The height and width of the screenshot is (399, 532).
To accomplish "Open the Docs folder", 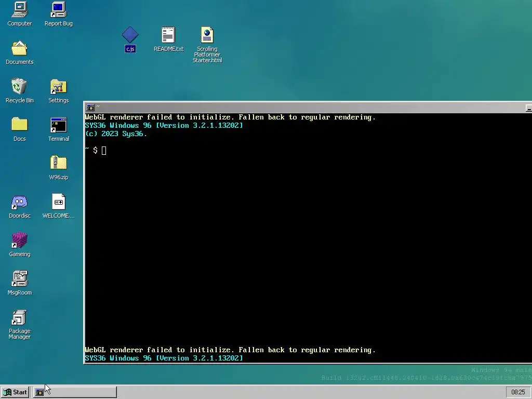I will coord(19,129).
